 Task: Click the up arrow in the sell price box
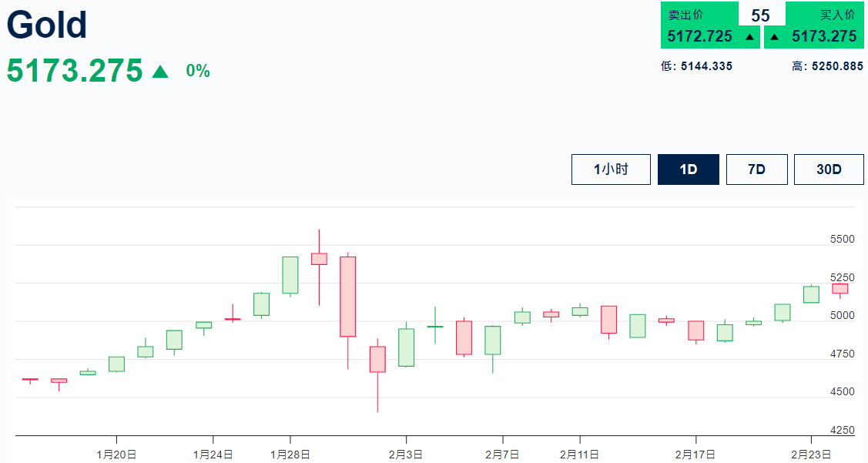point(749,36)
